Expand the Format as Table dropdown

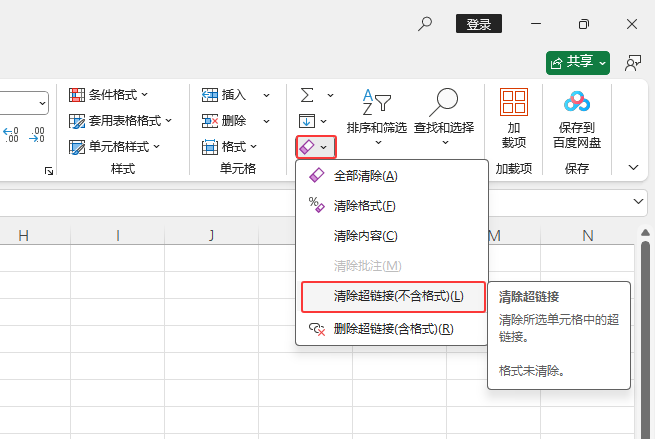click(121, 121)
